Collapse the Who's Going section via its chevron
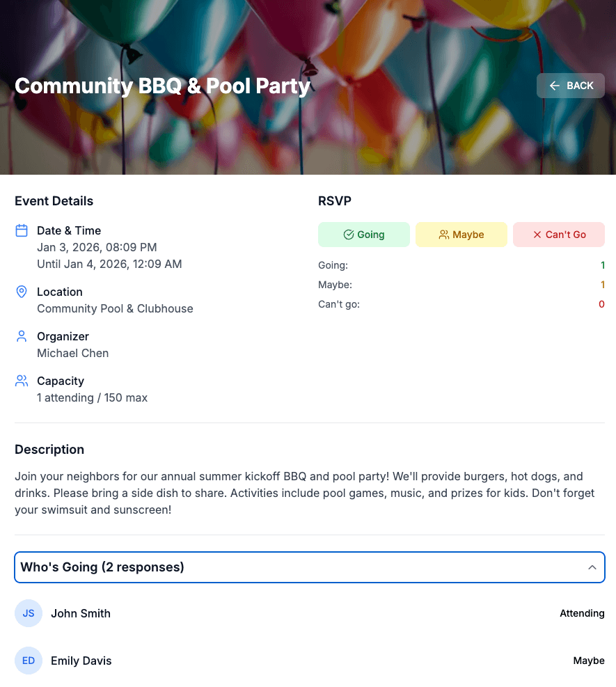The image size is (616, 687). pyautogui.click(x=592, y=567)
